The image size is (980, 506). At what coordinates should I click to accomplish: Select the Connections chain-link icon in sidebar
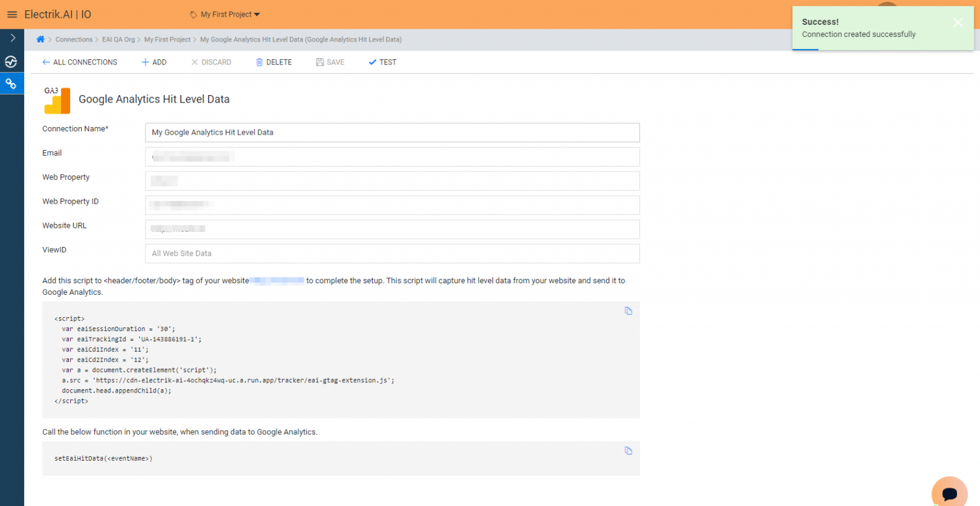(x=11, y=83)
